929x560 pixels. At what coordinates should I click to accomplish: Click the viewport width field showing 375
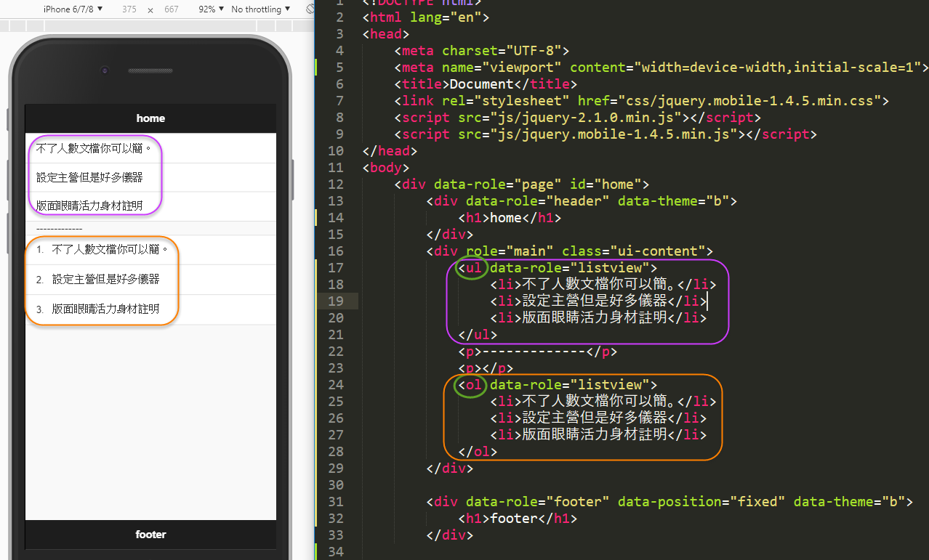pos(129,9)
